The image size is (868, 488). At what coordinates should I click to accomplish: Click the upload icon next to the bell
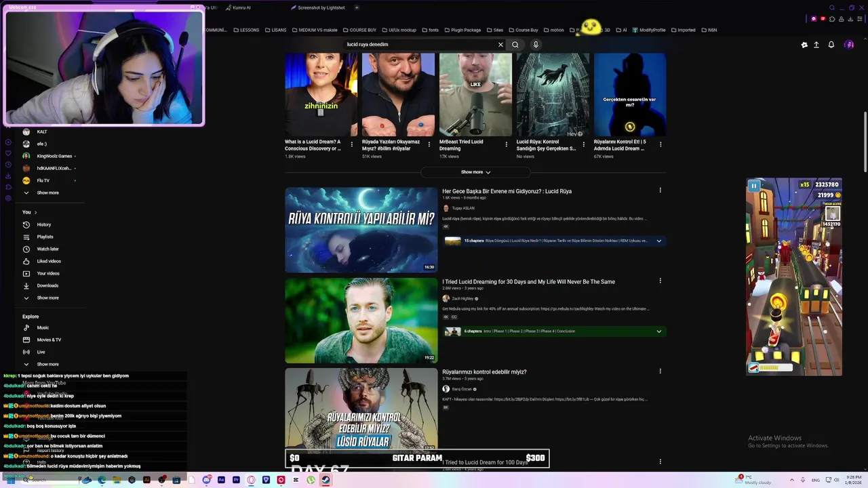pos(816,45)
